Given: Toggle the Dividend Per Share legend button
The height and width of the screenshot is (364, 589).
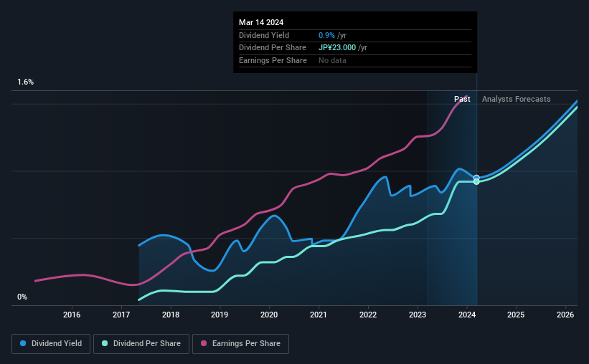Looking at the screenshot, I should (x=141, y=344).
